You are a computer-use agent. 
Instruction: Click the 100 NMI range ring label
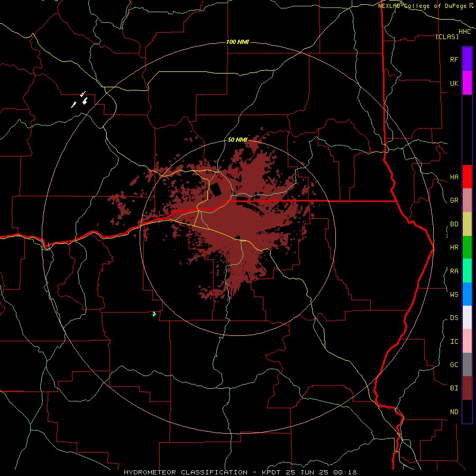point(237,42)
